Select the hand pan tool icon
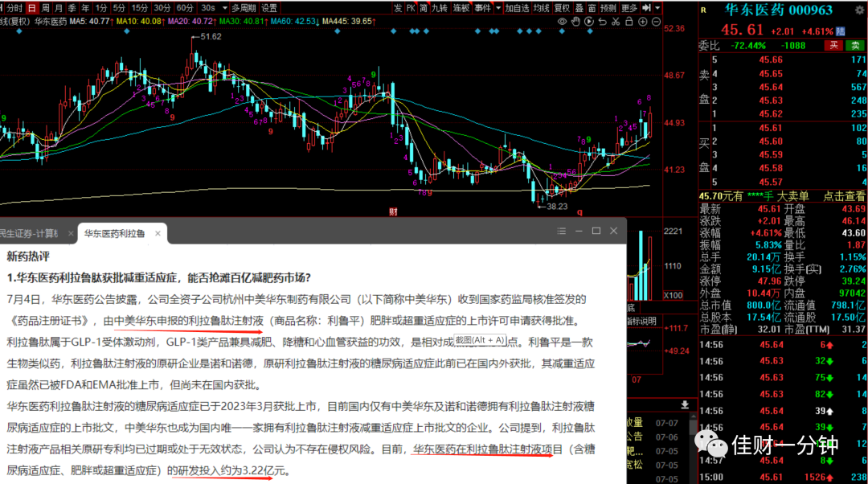This screenshot has width=868, height=484. [575, 22]
